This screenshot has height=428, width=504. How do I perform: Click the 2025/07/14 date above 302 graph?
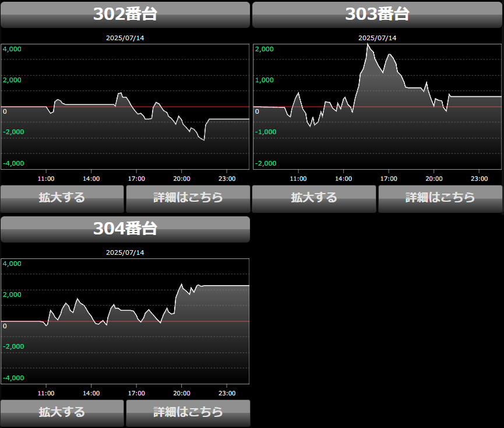[125, 38]
